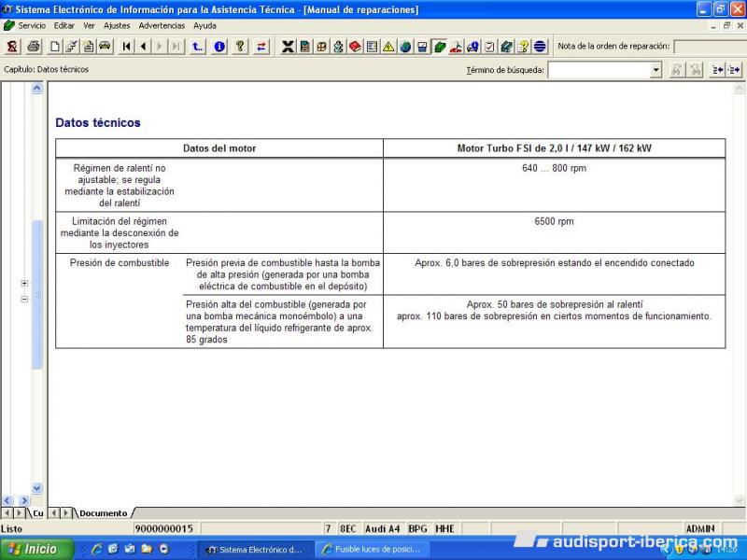Expand the plus node in the tree panel
The image size is (747, 560).
tap(24, 283)
